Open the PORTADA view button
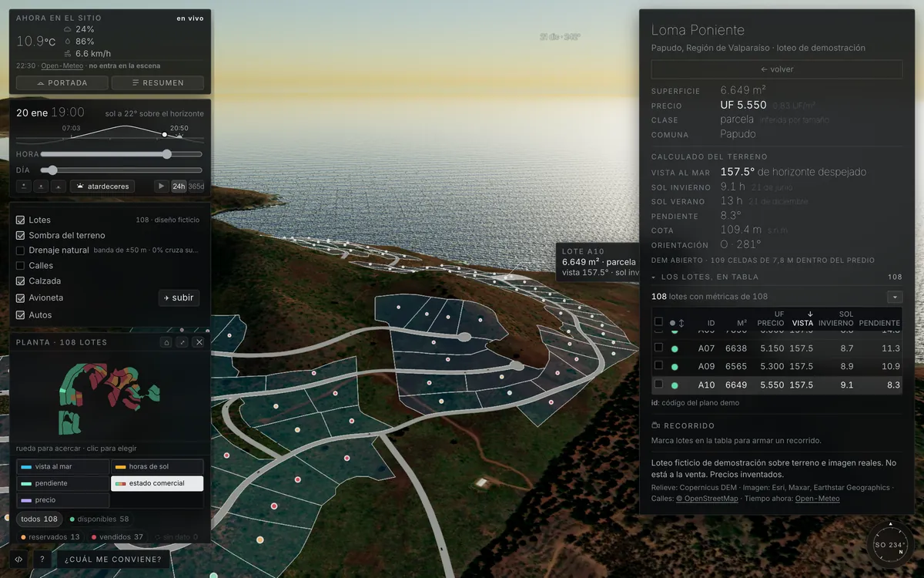The width and height of the screenshot is (924, 578). tap(62, 82)
